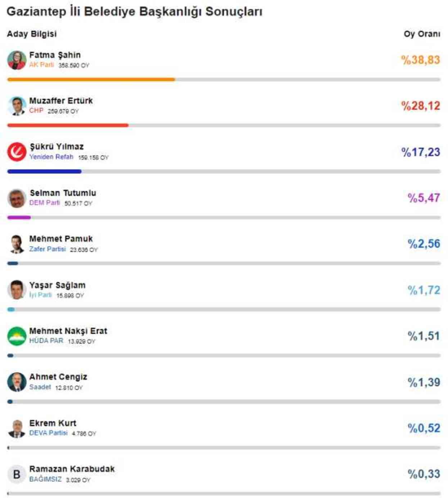Click the Aday Bilgisi column header

click(32, 34)
